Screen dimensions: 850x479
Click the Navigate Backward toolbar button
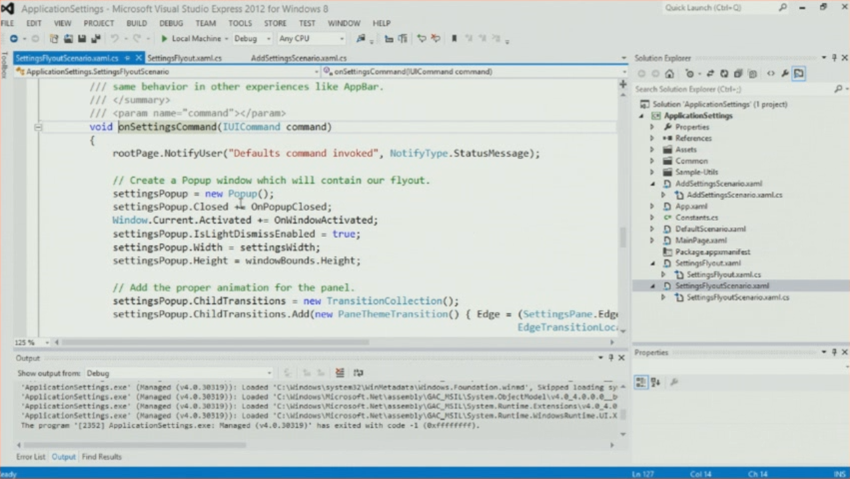tap(14, 38)
